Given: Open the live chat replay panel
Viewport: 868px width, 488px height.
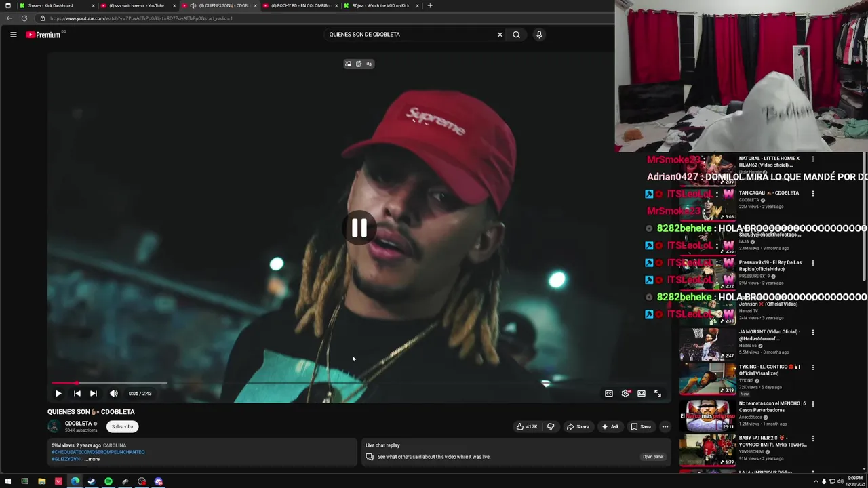Looking at the screenshot, I should point(653,457).
